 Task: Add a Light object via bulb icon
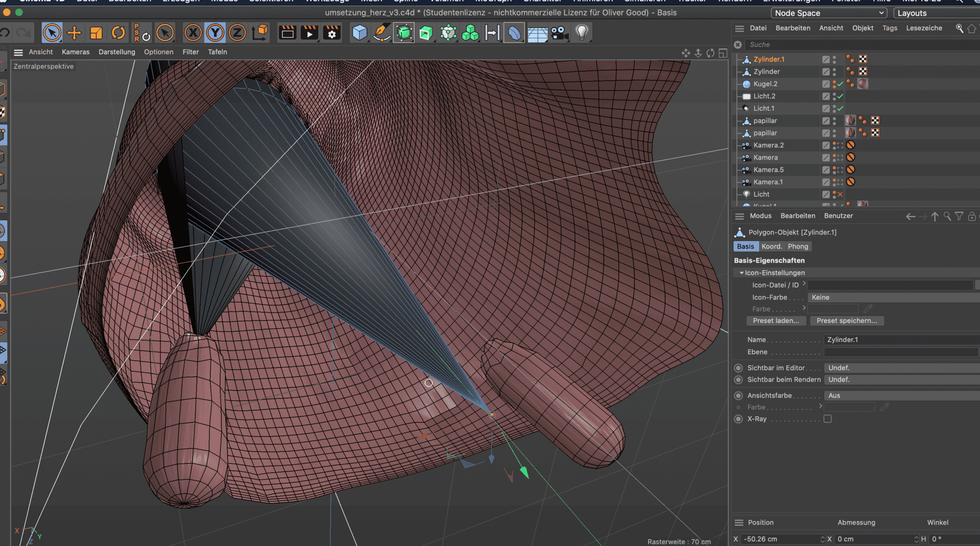(582, 33)
